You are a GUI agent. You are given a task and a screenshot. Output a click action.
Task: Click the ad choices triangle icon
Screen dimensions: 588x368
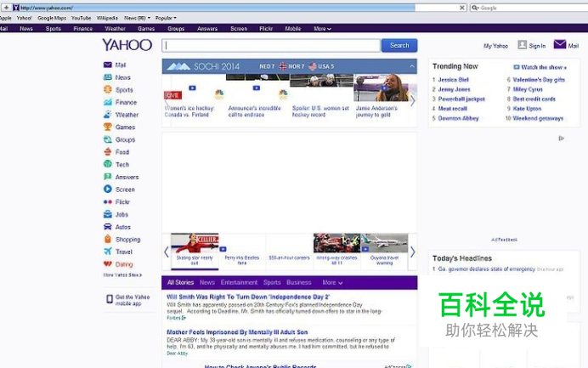(562, 139)
